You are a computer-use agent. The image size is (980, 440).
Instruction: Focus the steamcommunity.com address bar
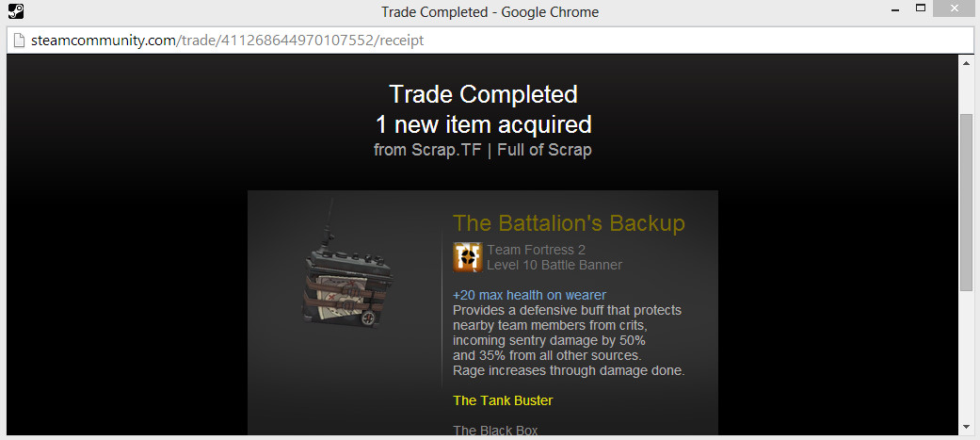[x=490, y=41]
